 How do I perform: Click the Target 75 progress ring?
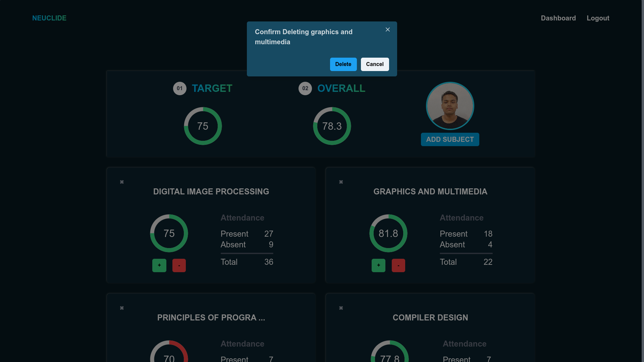(203, 126)
